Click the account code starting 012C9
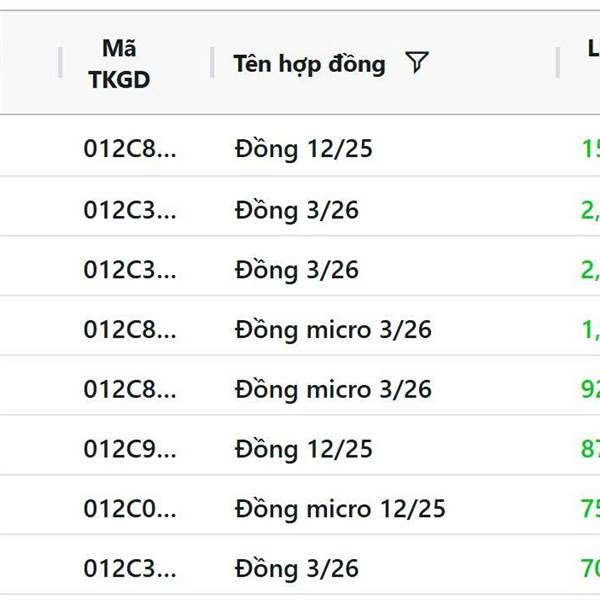The height and width of the screenshot is (600, 600). 129,449
